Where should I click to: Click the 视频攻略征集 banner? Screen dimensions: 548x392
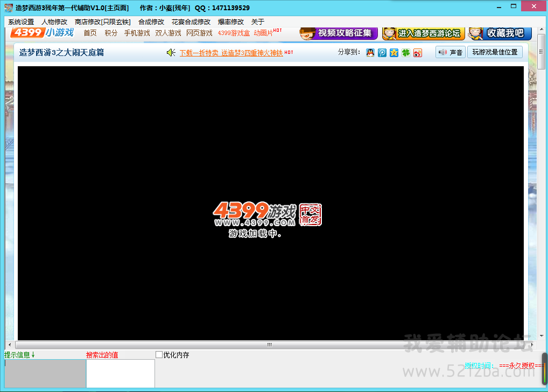338,33
